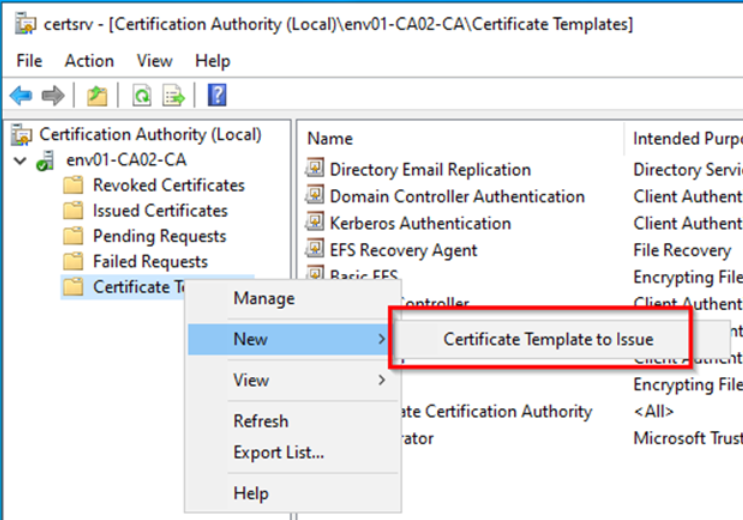
Task: Select env01-CA02-CA tree label
Action: tap(127, 160)
